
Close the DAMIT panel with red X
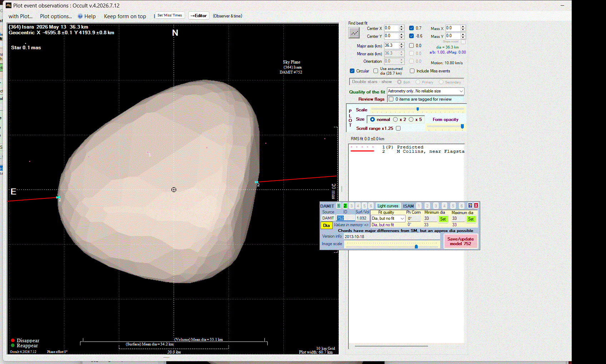476,206
